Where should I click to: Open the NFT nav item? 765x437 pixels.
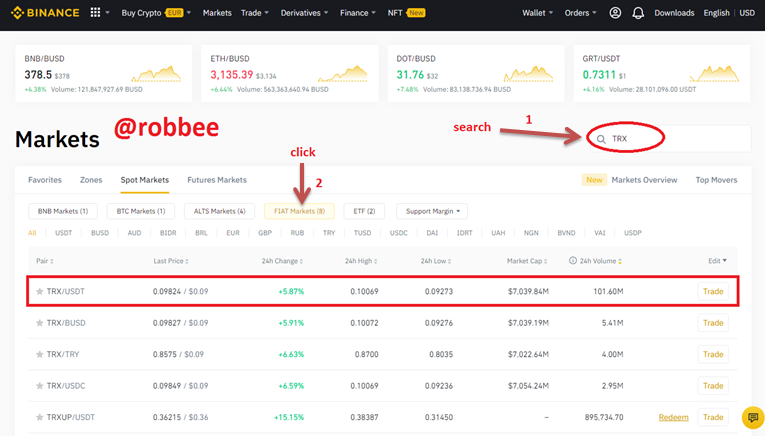[x=406, y=13]
